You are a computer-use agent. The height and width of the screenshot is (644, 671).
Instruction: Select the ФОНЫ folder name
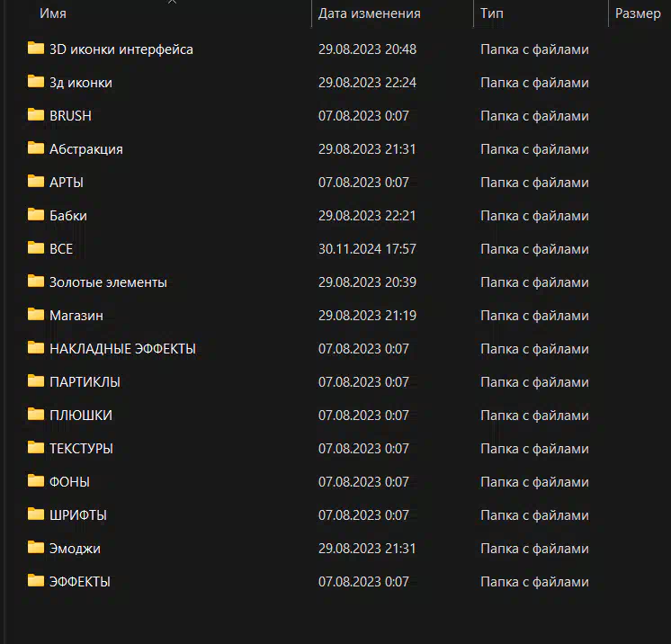click(70, 482)
